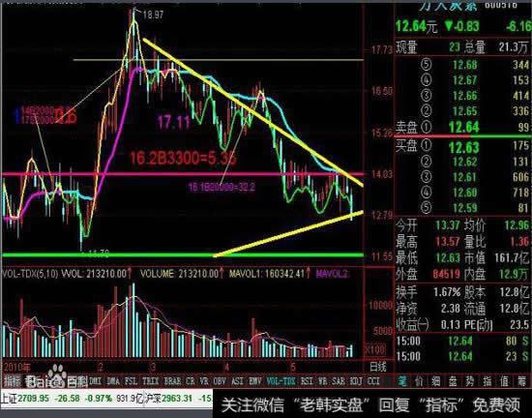
Task: Click the 市值 161.7亿 market cap
Action: [512, 258]
